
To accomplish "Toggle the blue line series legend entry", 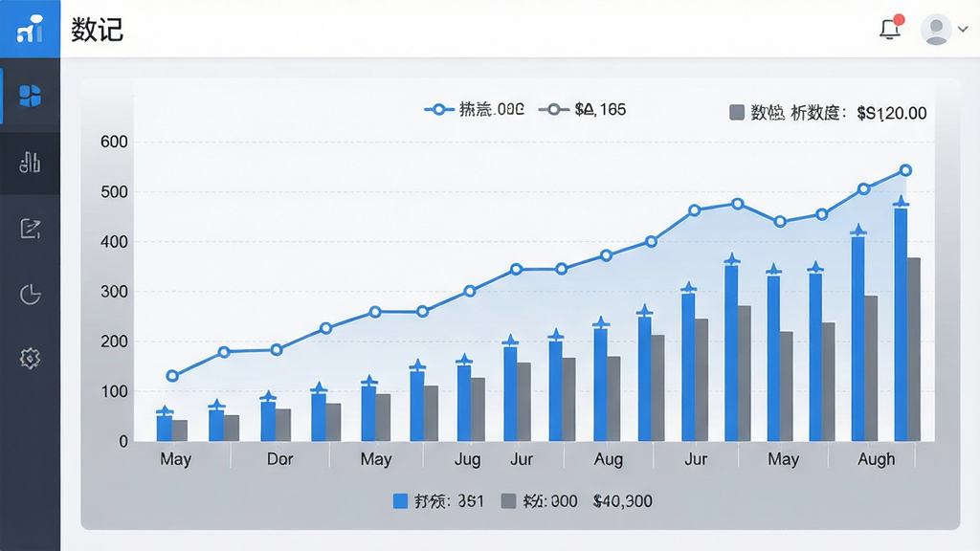I will point(475,109).
